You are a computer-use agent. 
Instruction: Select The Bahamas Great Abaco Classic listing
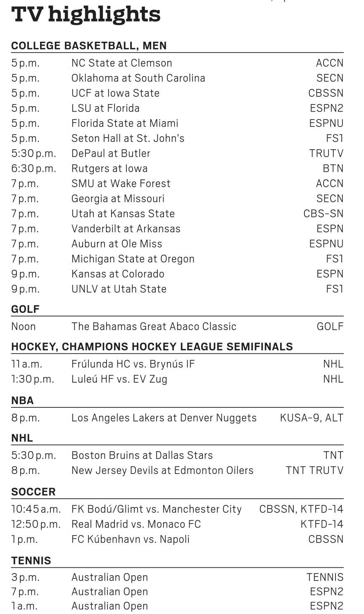coord(154,326)
